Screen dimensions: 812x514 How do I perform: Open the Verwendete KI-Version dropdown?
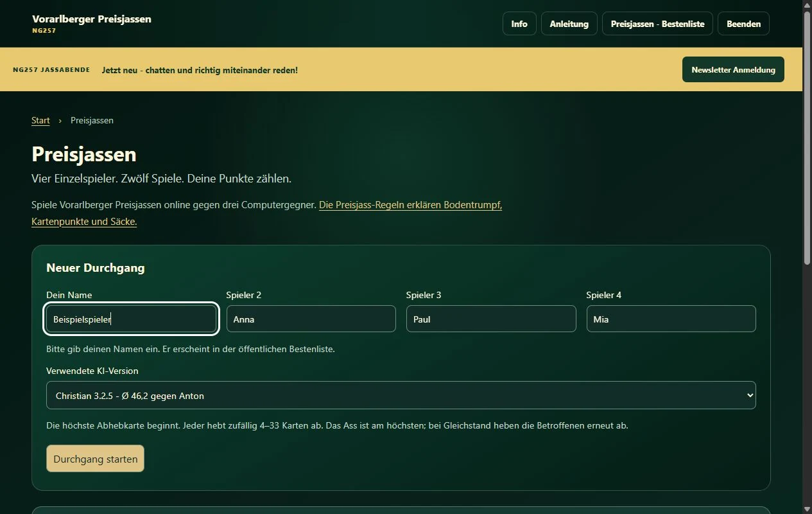point(401,395)
